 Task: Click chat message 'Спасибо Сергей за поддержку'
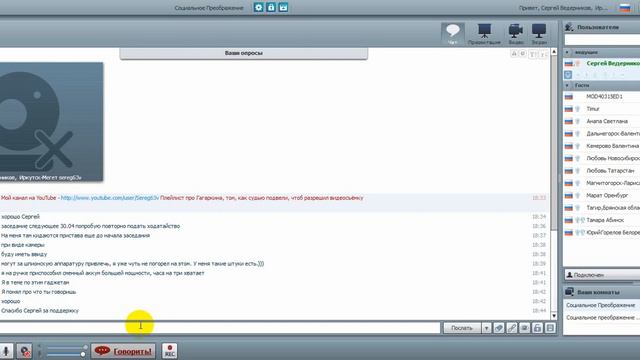(40, 311)
